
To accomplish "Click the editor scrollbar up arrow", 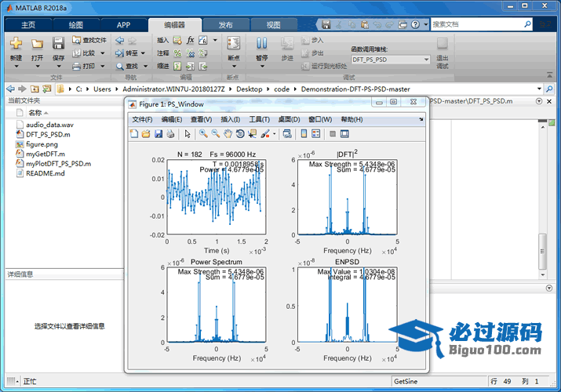I will coord(543,127).
